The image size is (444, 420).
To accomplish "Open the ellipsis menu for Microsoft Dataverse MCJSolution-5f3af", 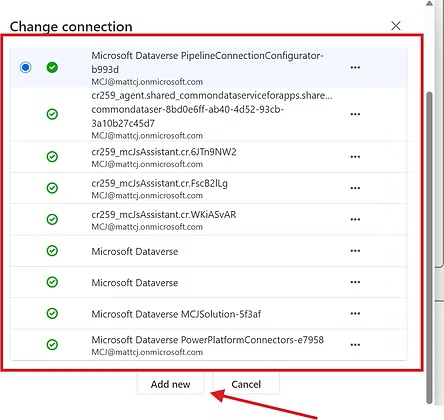I will pyautogui.click(x=355, y=313).
